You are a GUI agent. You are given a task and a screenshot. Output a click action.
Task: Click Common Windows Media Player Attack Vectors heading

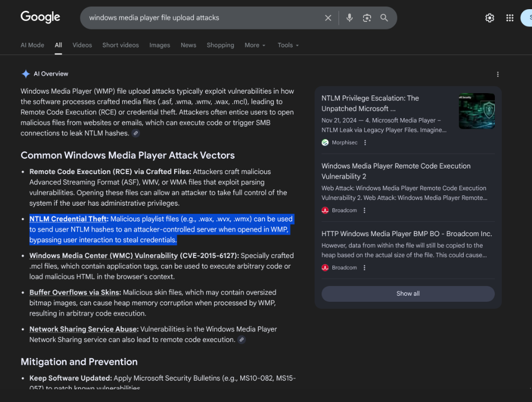point(128,155)
